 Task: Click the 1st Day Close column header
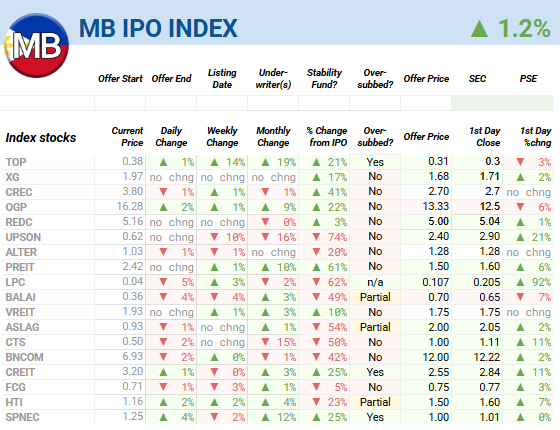pyautogui.click(x=485, y=136)
